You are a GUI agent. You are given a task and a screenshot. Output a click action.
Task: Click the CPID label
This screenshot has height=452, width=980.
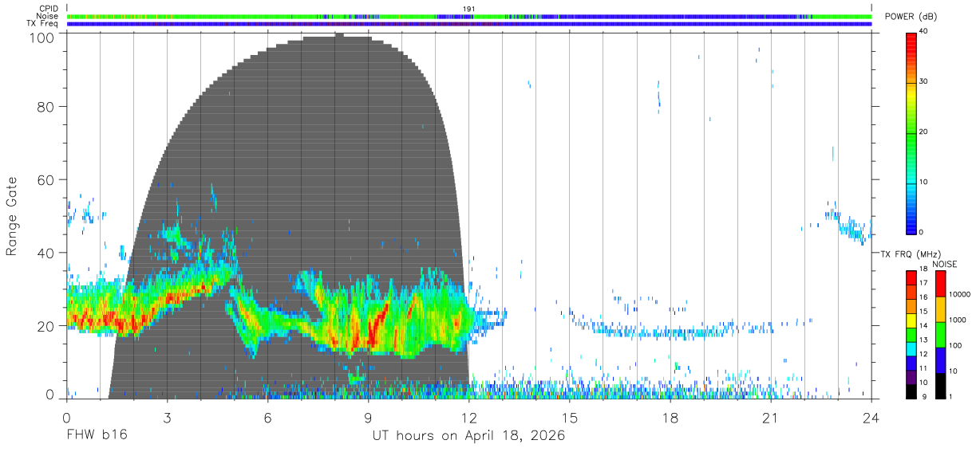coord(48,9)
